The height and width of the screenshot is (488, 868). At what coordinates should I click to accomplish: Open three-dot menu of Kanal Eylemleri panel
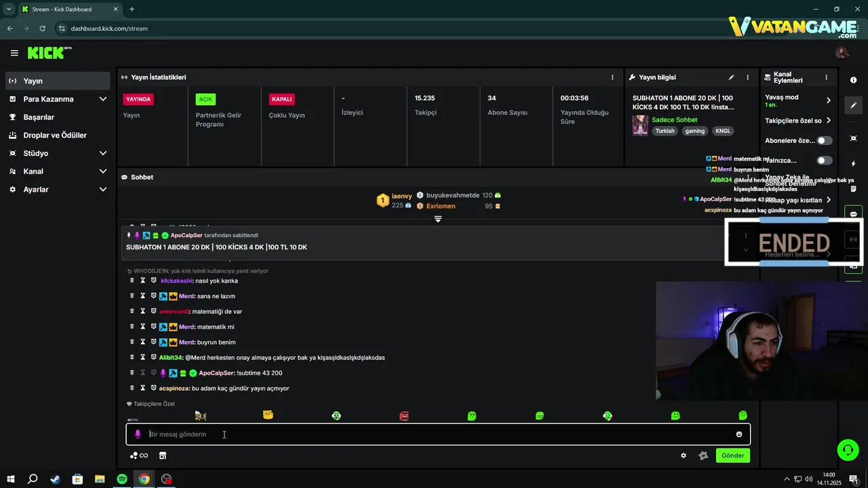(826, 77)
